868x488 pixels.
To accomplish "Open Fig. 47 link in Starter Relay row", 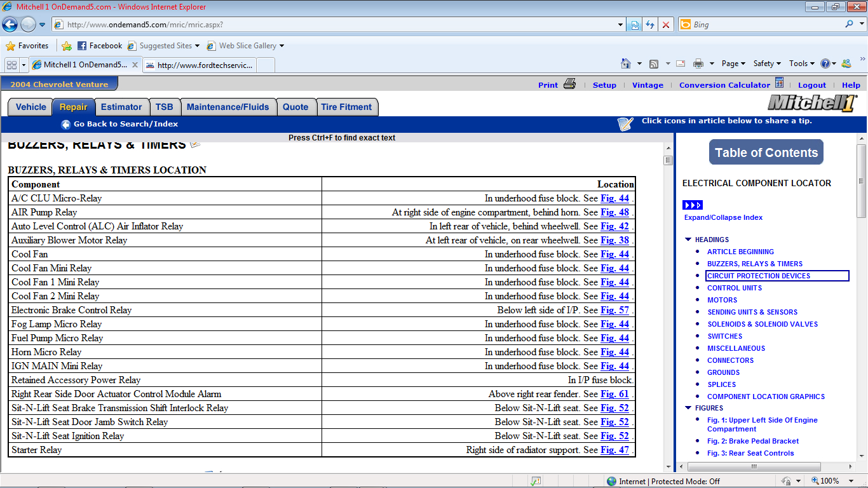I will coord(615,450).
